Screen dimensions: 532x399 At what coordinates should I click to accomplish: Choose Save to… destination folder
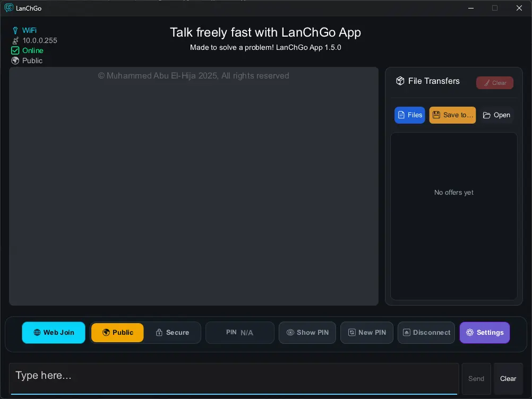452,115
